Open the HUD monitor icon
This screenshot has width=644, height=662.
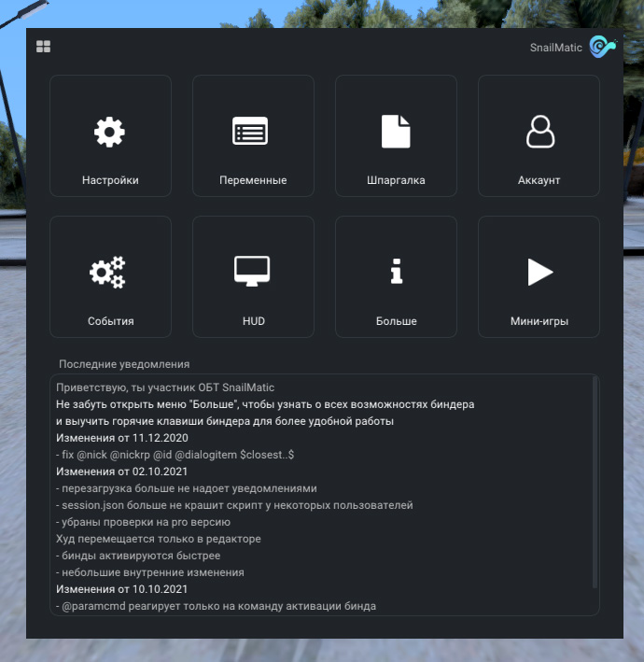(251, 271)
